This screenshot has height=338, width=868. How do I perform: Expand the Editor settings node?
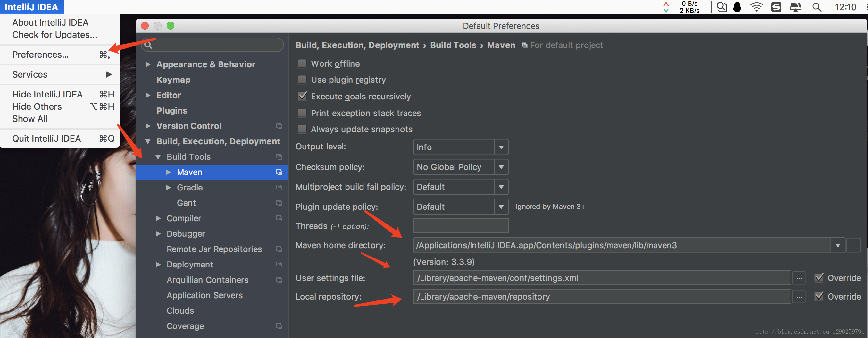[147, 95]
